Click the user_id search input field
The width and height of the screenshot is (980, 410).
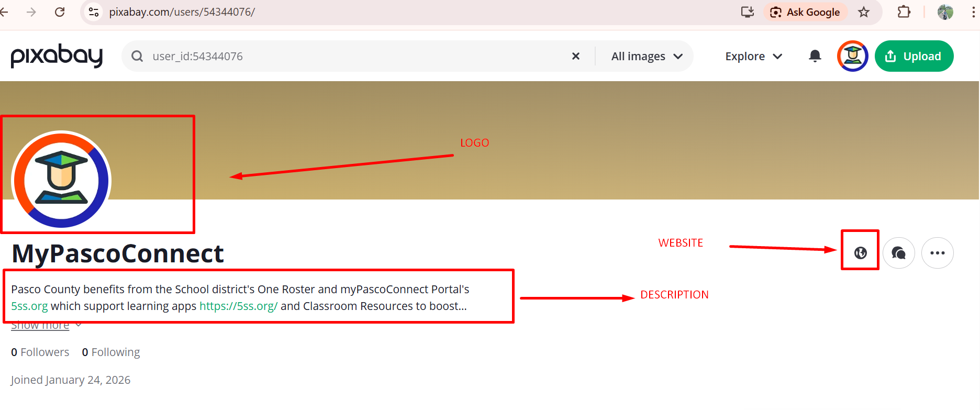356,56
